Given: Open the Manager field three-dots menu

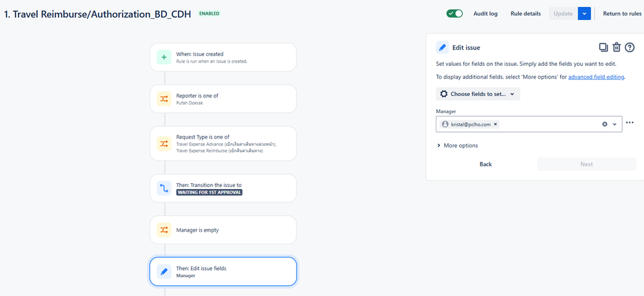Looking at the screenshot, I should [x=630, y=123].
